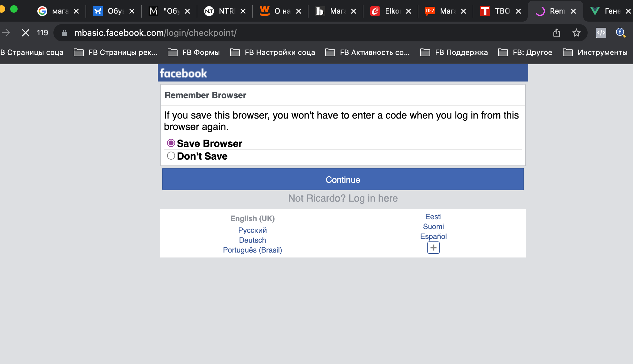This screenshot has height=364, width=633.
Task: Click the facebook logo in header
Action: (183, 73)
